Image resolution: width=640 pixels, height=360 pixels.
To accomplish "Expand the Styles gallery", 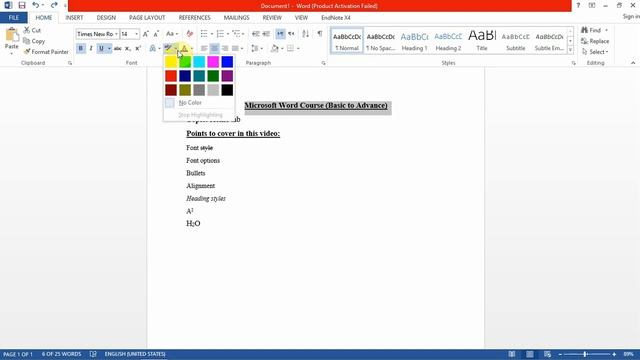I will (x=570, y=50).
